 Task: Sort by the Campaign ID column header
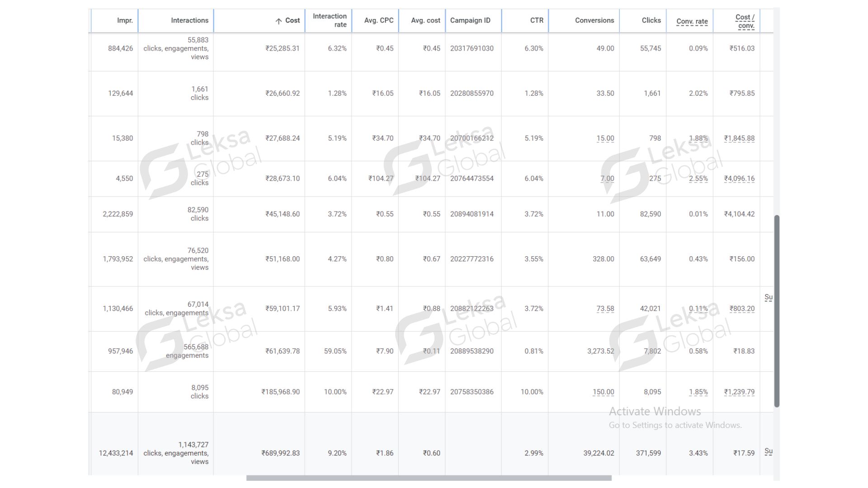tap(470, 20)
